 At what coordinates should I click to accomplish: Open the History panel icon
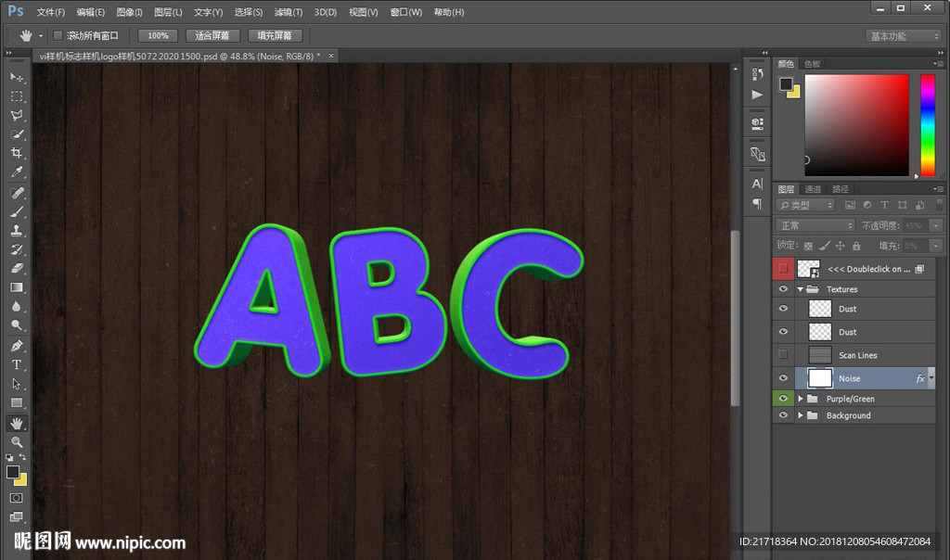click(757, 74)
